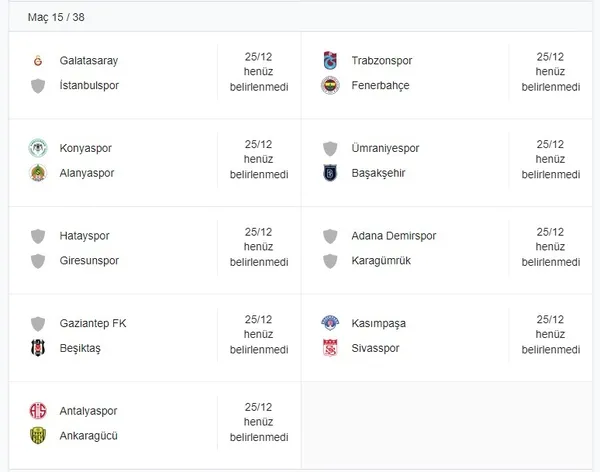Click the Konyaspor team logo
This screenshot has width=600, height=472.
[x=38, y=148]
